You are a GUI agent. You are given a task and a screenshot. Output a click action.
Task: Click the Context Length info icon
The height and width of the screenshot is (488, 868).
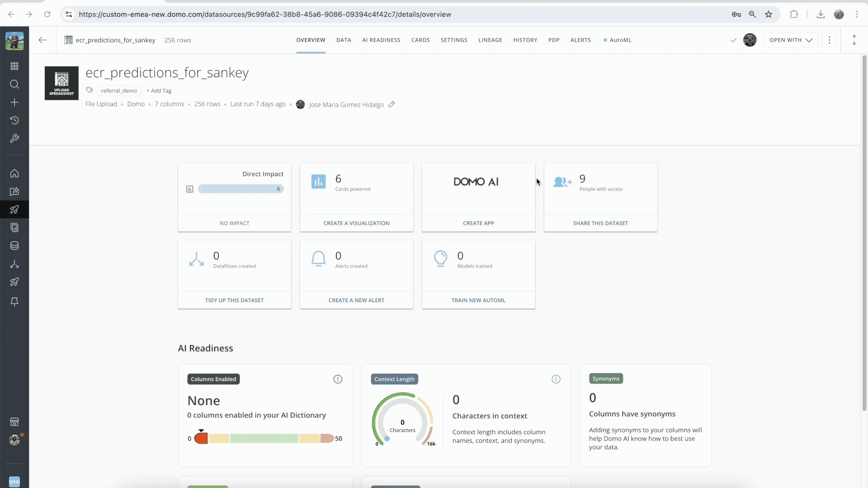point(556,379)
